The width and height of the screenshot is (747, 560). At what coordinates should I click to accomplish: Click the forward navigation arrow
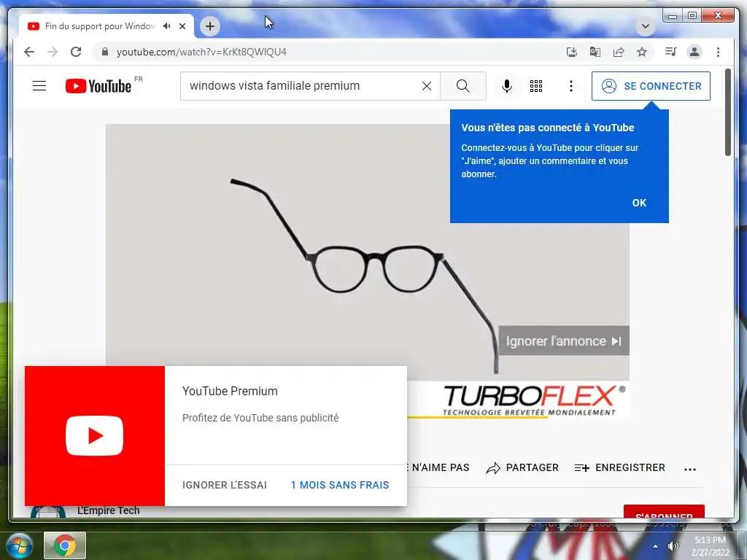coord(53,52)
